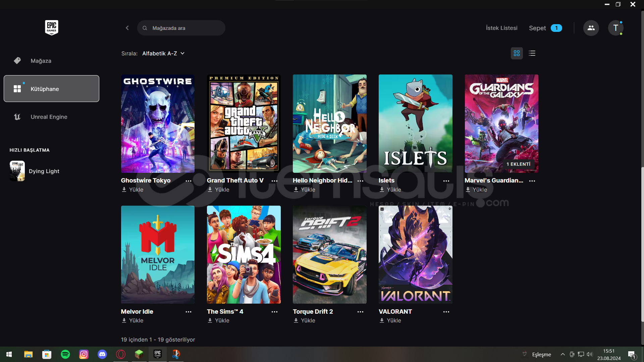Open Microsoft Store from taskbar
The image size is (644, 362).
pos(47,354)
